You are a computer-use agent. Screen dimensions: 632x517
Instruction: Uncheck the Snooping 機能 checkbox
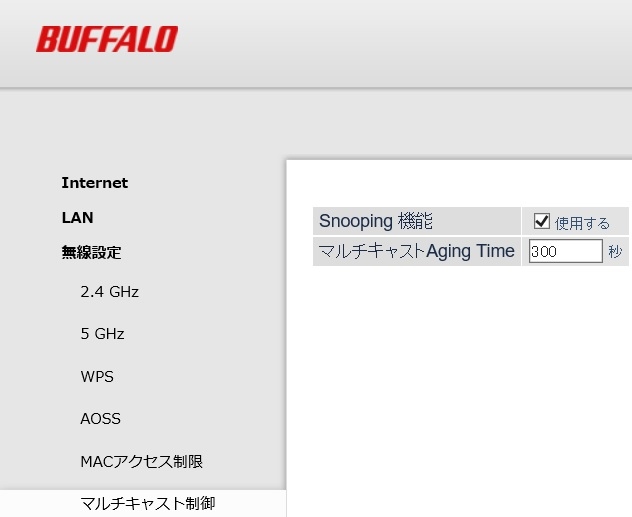[542, 221]
